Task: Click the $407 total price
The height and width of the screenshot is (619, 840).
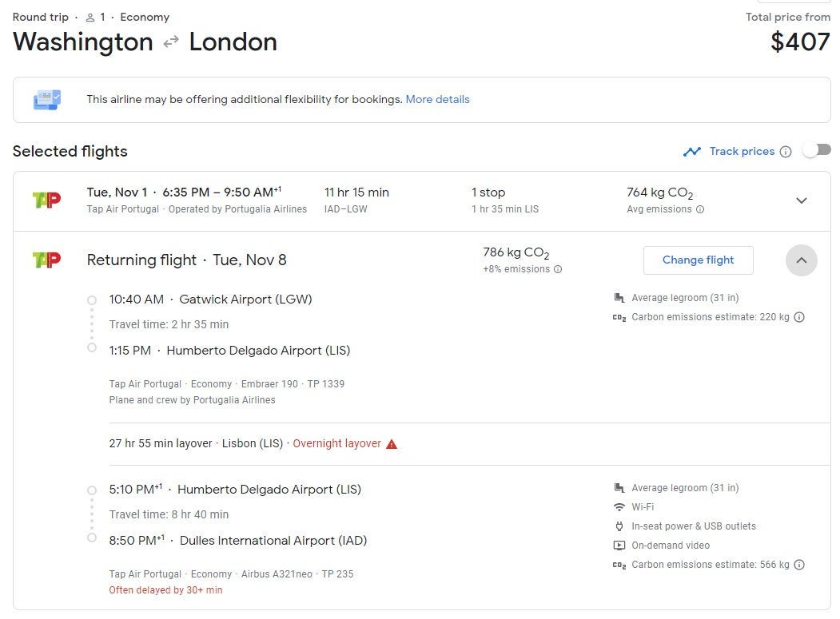Action: click(800, 42)
